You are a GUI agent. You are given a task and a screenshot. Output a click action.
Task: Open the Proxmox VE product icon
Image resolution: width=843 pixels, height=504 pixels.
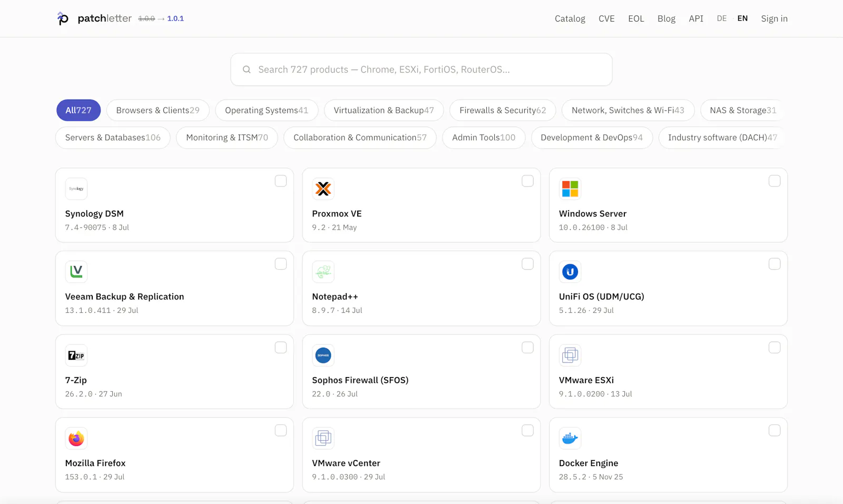pos(323,189)
